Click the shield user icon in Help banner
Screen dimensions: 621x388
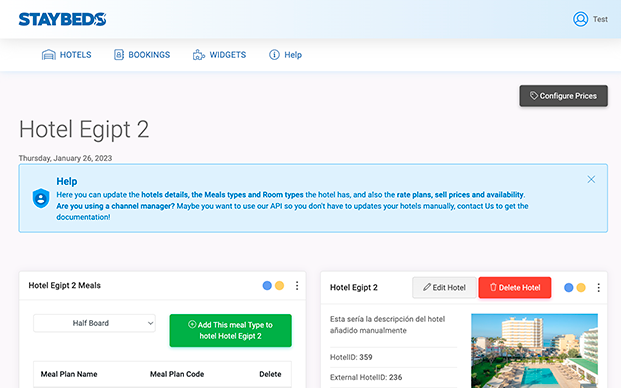(41, 198)
